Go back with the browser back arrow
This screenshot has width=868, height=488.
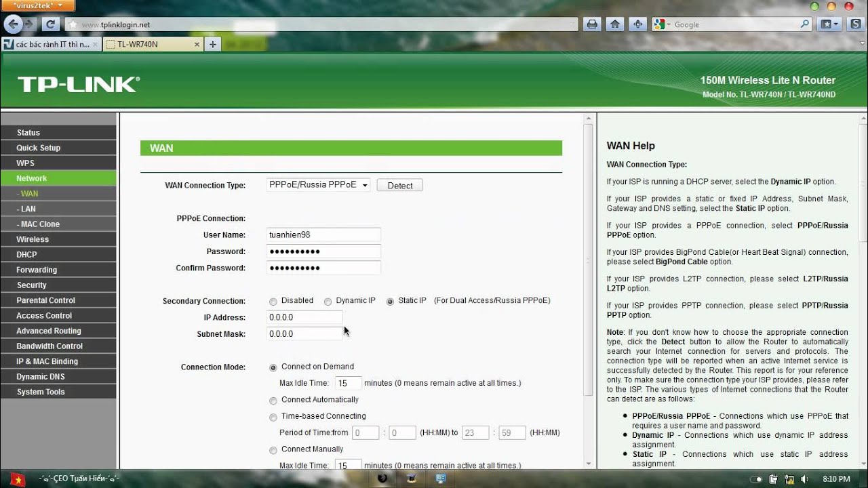pos(12,24)
